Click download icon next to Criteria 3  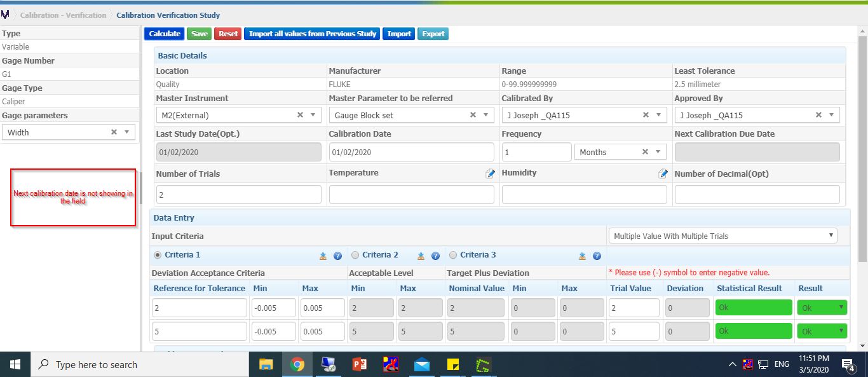[x=582, y=256]
